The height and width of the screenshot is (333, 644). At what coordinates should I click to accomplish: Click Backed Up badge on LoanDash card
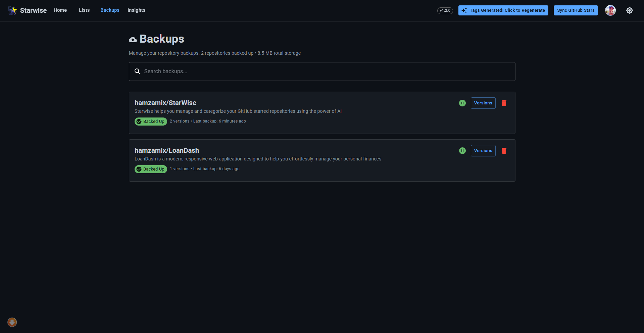(x=151, y=169)
